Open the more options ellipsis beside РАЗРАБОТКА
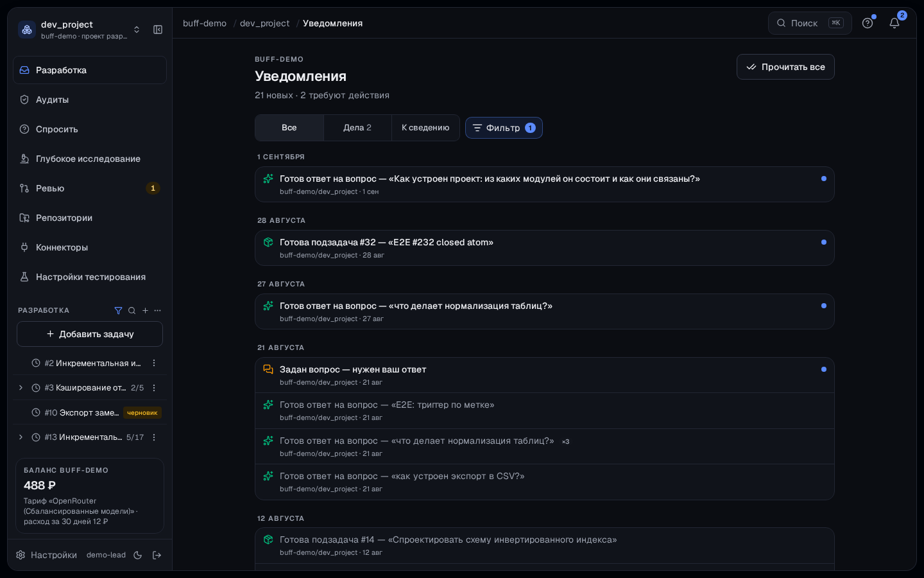Viewport: 924px width, 578px height. click(158, 311)
